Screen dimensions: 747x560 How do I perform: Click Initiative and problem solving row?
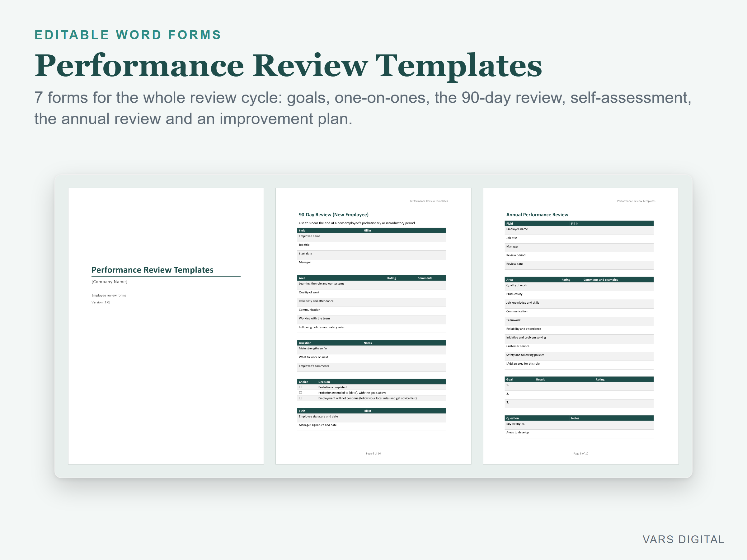(579, 339)
